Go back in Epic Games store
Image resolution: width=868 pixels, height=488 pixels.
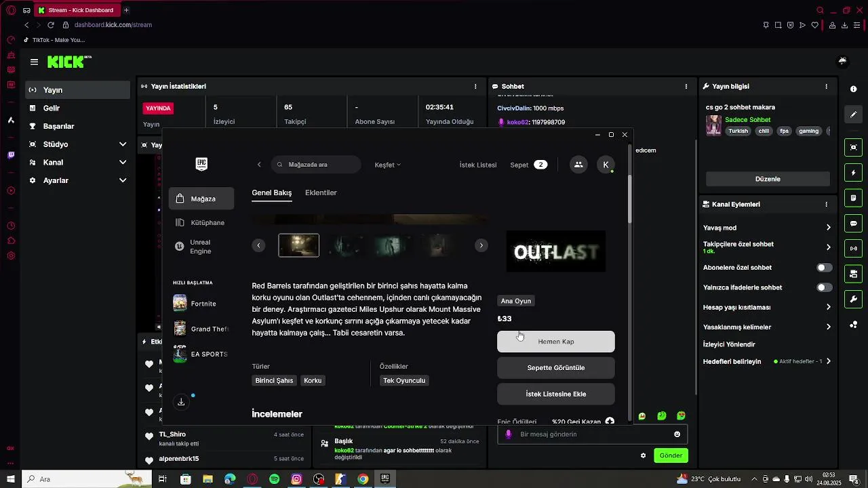click(x=259, y=165)
